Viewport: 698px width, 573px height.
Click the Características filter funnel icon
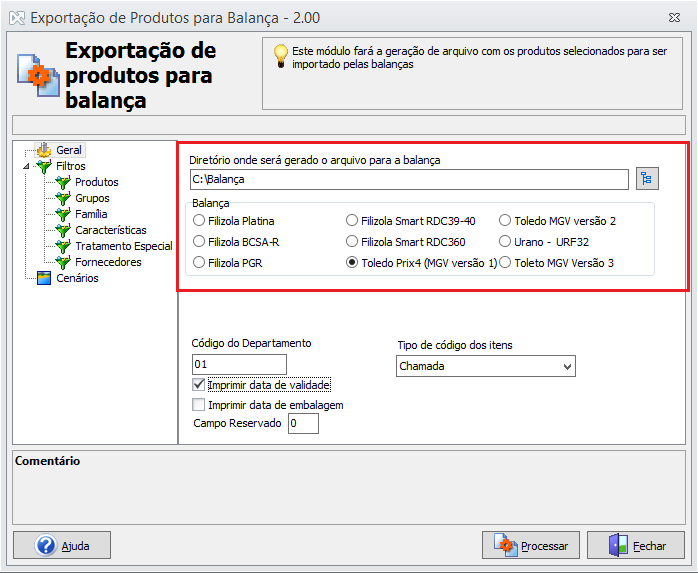coord(63,230)
